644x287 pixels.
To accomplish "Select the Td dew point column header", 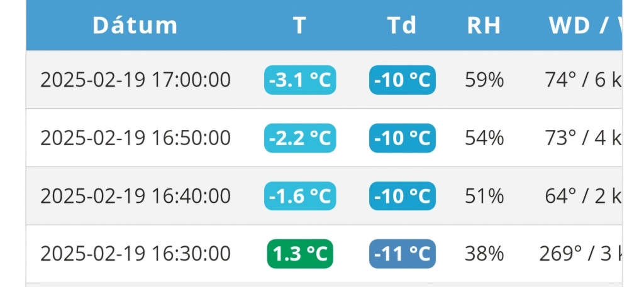I will (x=402, y=26).
